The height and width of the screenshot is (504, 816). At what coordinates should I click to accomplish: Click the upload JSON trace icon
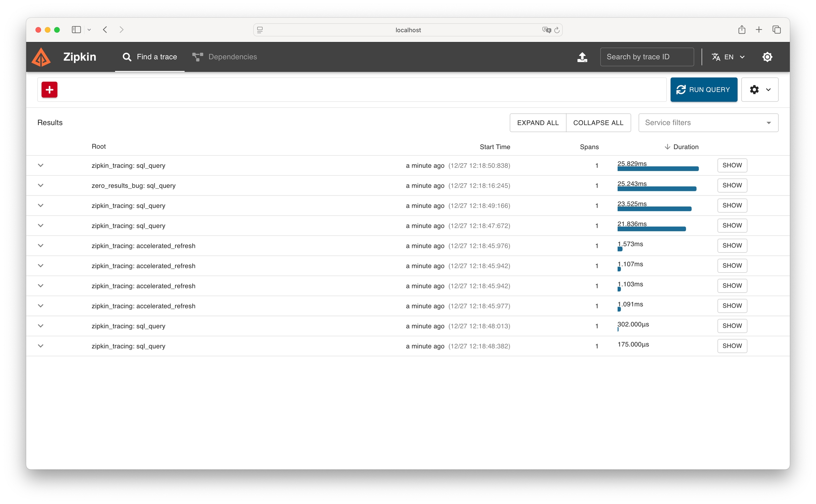[x=582, y=57]
